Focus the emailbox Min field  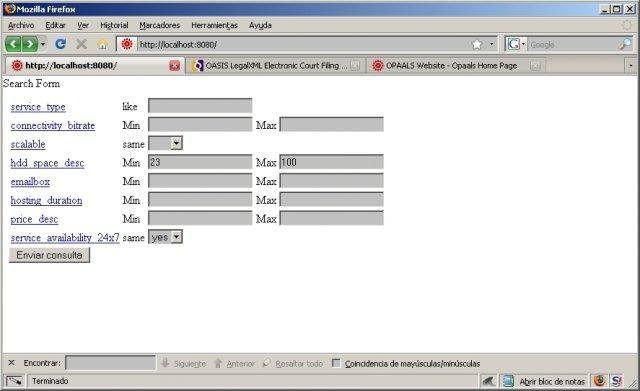[200, 181]
